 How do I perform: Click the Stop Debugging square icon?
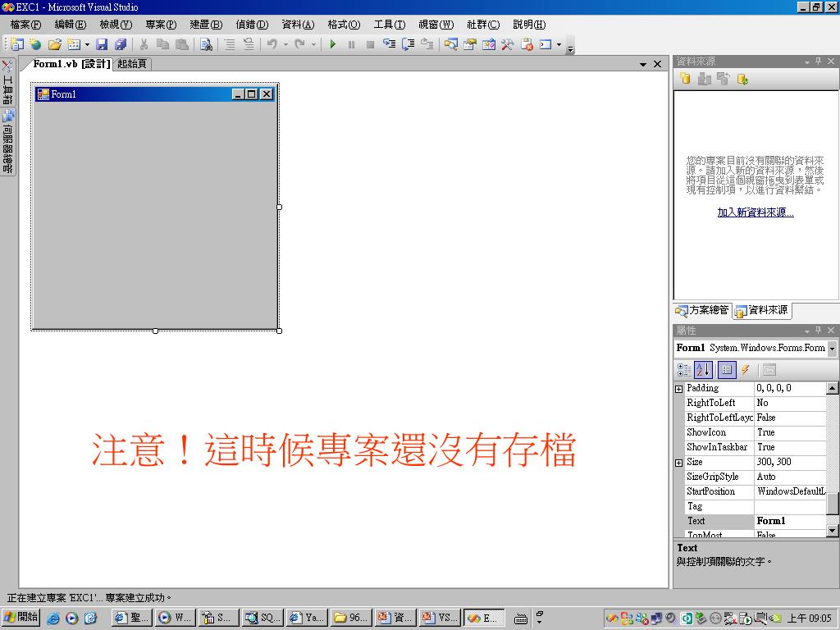coord(370,44)
